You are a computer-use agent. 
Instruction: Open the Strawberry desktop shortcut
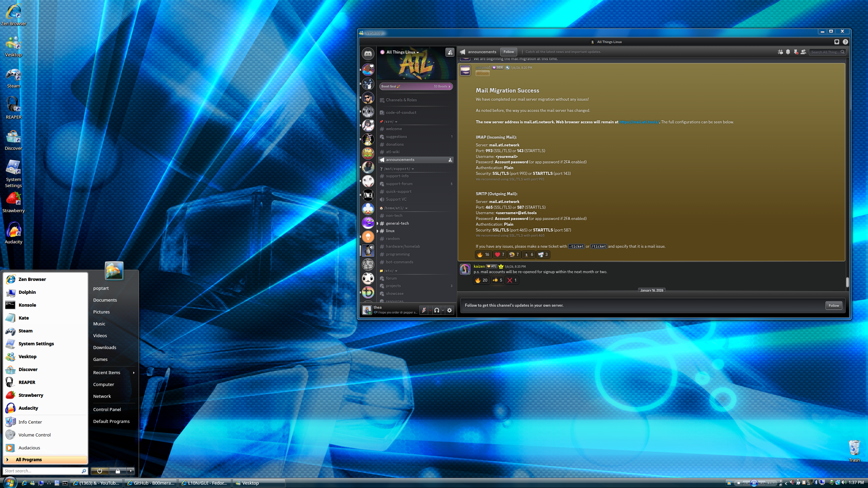pos(14,202)
